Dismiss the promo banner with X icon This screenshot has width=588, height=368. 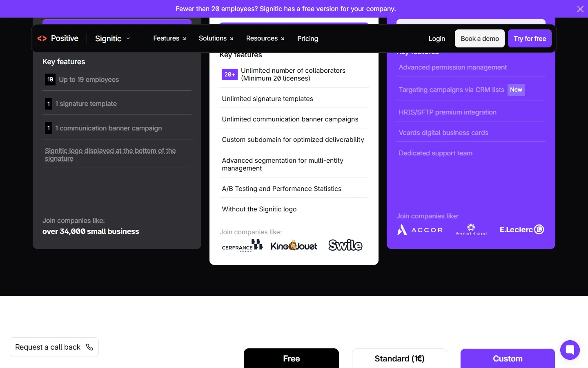click(x=580, y=9)
